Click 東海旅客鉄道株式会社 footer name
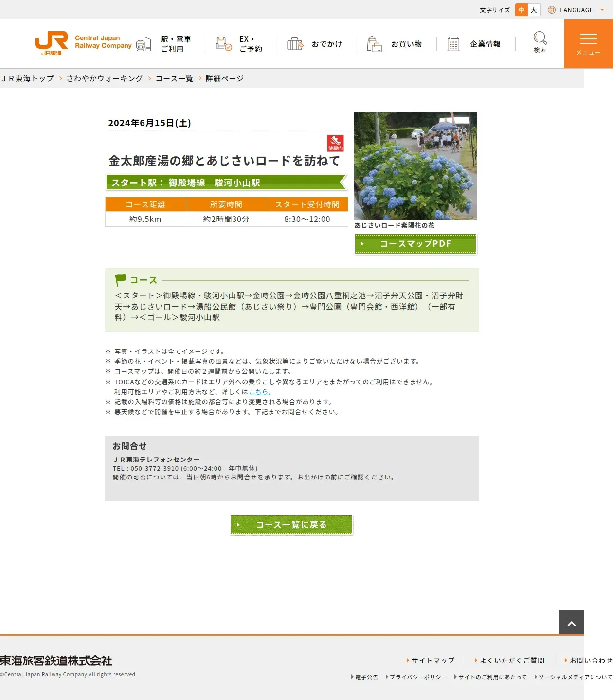 [x=56, y=661]
